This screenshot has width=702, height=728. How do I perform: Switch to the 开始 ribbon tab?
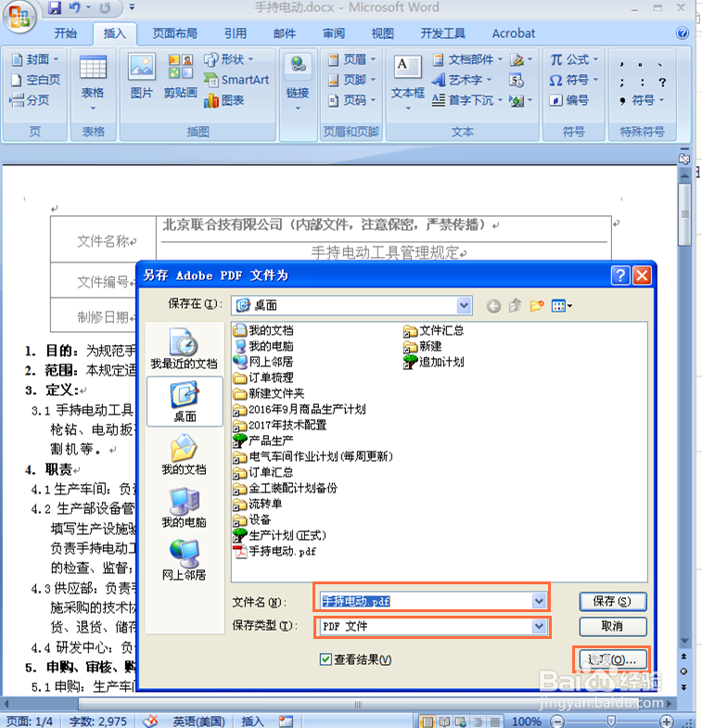pyautogui.click(x=66, y=33)
